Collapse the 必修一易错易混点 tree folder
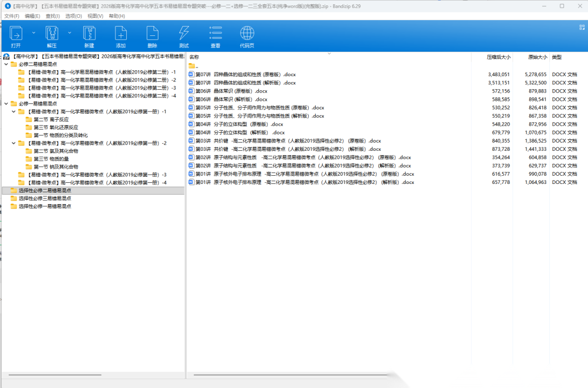Image resolution: width=588 pixels, height=388 pixels. (6, 103)
